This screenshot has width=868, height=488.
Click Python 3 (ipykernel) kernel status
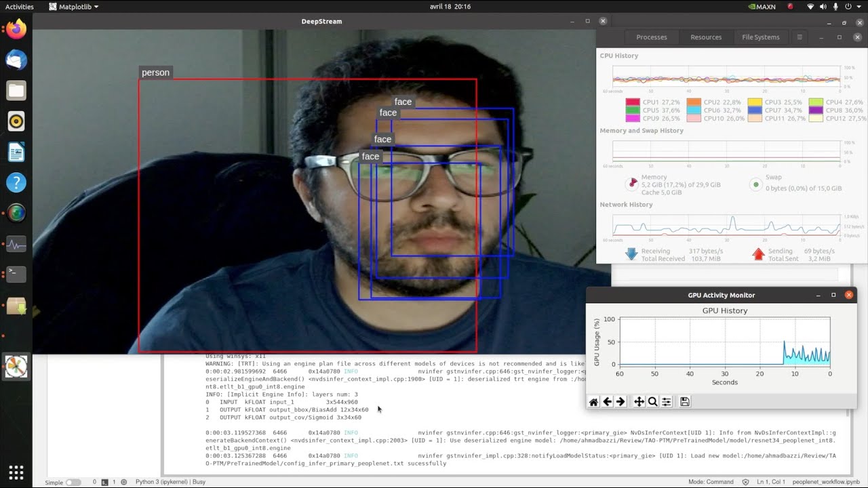pyautogui.click(x=170, y=483)
